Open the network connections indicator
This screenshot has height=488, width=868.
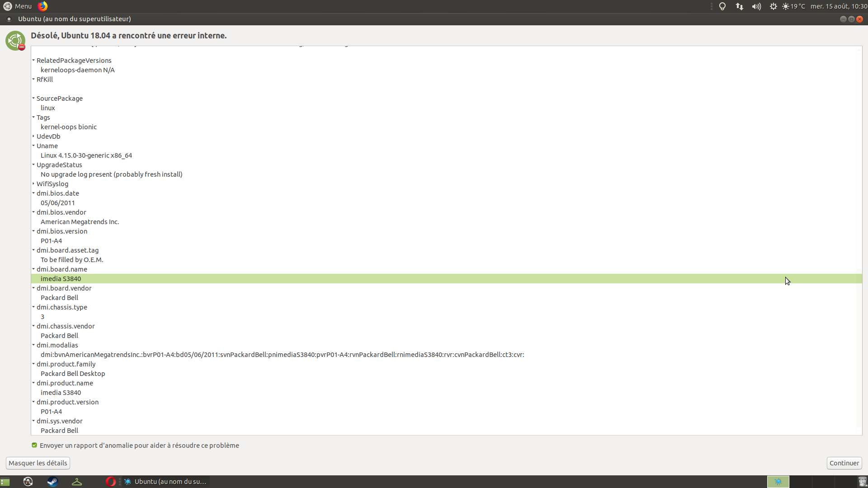(740, 6)
